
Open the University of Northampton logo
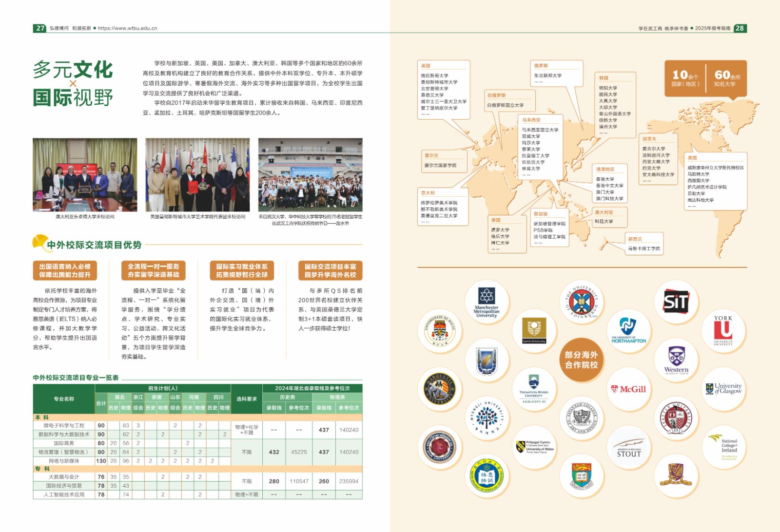point(629,331)
